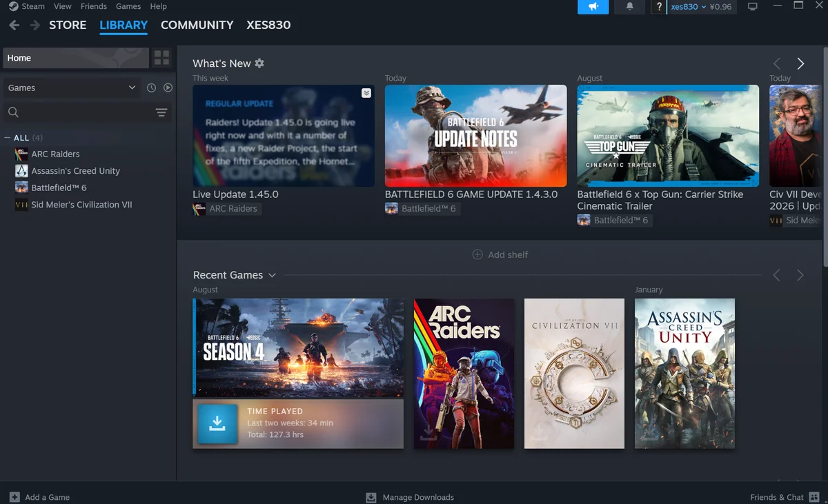Expand the Recent Games shelf dropdown
Screen dimensions: 828x504
pyautogui.click(x=272, y=275)
